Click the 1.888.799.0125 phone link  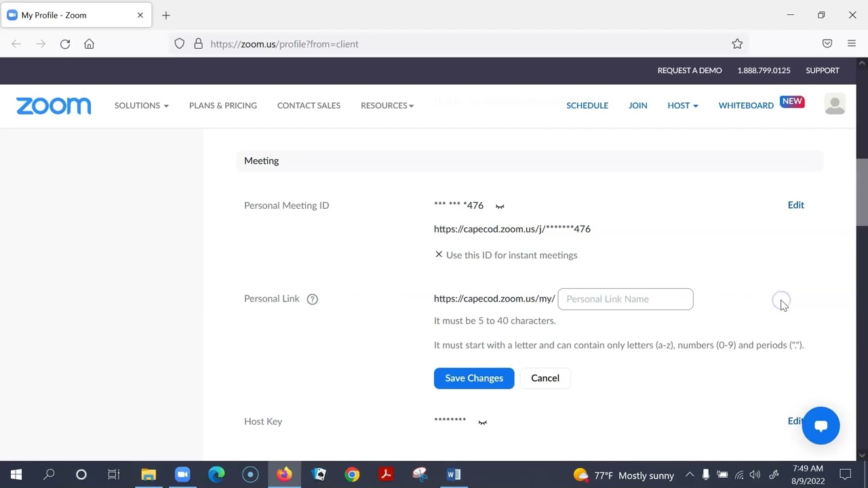(764, 70)
